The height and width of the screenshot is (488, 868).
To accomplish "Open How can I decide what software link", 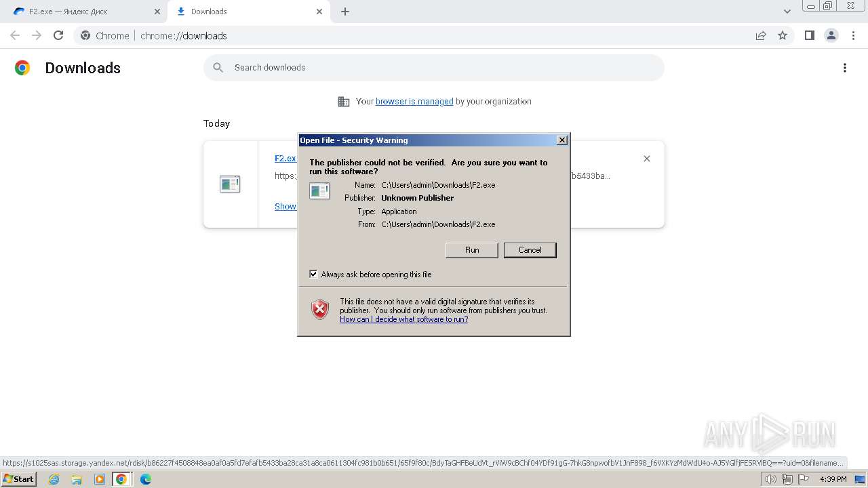I will point(403,319).
